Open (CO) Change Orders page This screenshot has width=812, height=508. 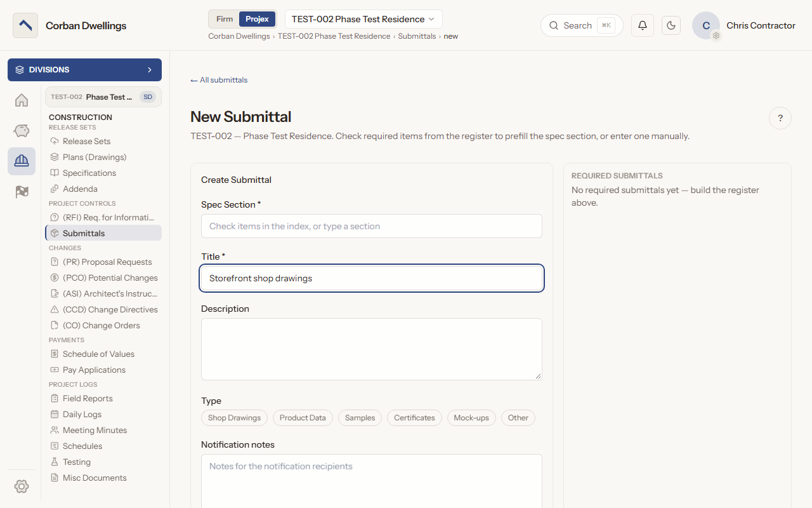[x=103, y=325]
